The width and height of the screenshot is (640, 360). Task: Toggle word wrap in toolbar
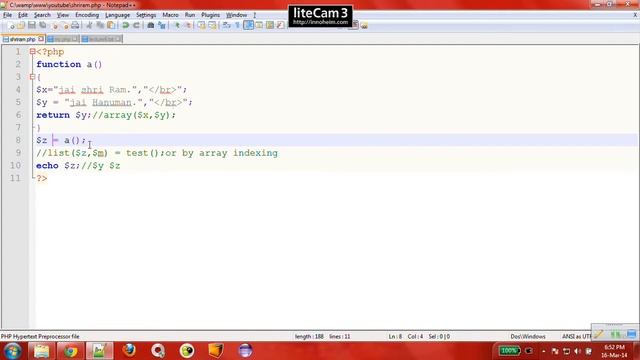[x=227, y=25]
